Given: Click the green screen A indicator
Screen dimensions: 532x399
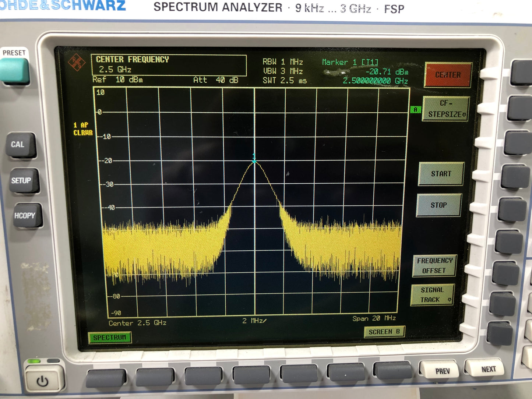Looking at the screenshot, I should coord(415,109).
